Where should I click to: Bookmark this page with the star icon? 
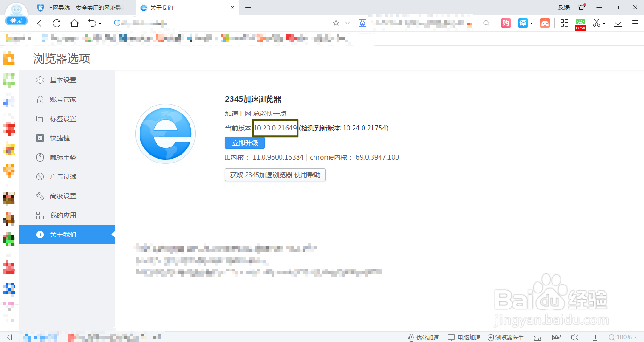(x=336, y=23)
